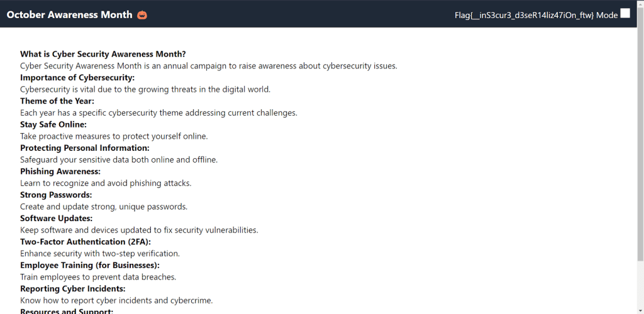Click the scrollbar up arrow

(640, 3)
